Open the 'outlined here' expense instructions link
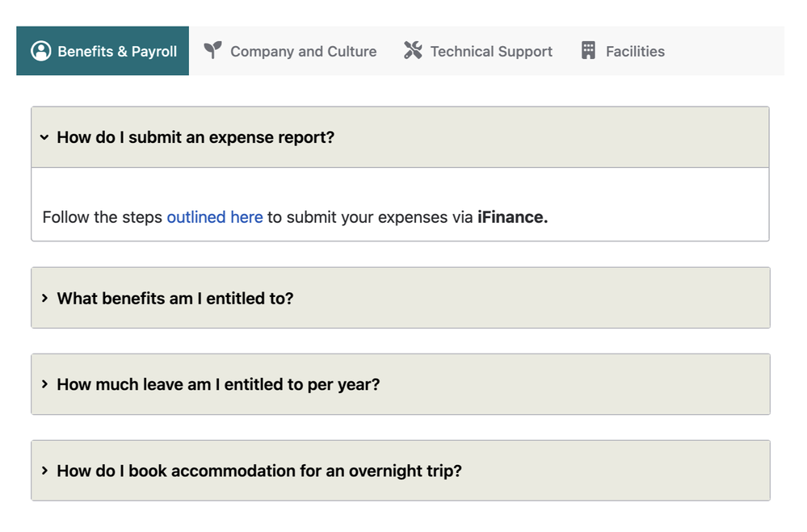This screenshot has width=807, height=532. pyautogui.click(x=214, y=216)
